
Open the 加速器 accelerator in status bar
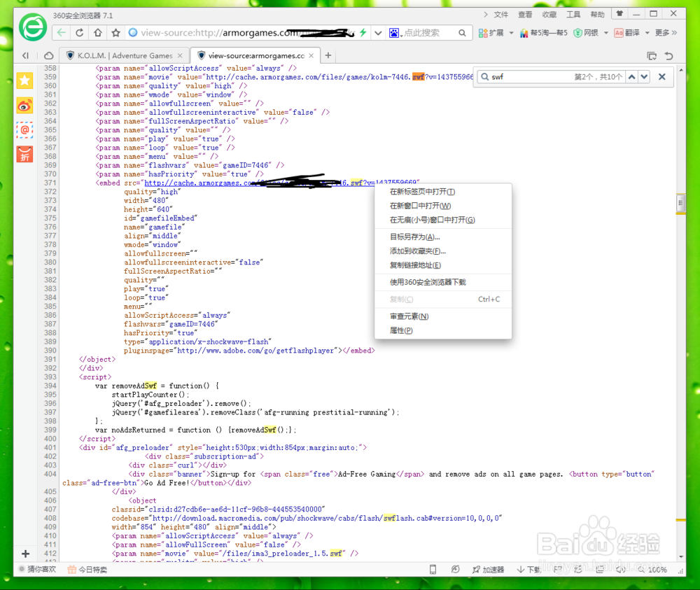click(x=488, y=570)
